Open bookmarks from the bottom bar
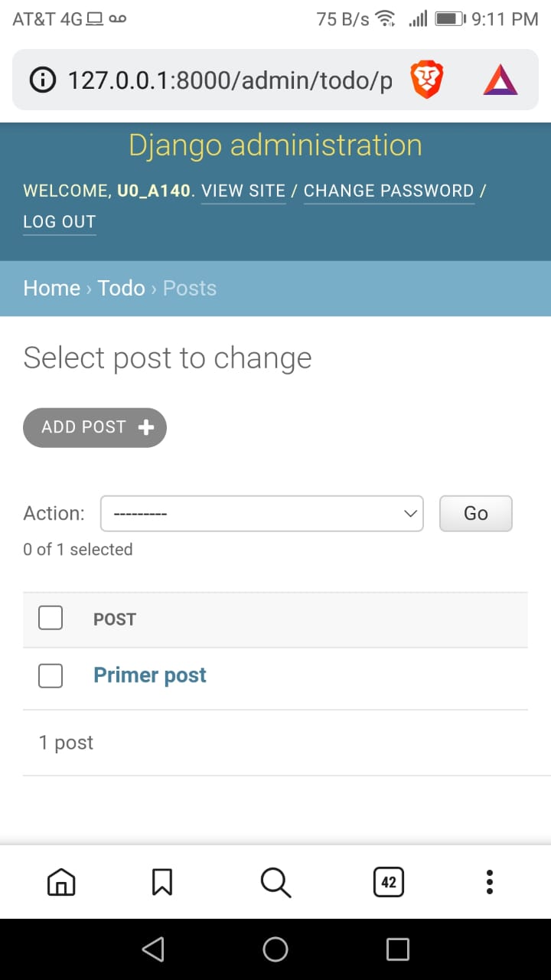 coord(162,883)
